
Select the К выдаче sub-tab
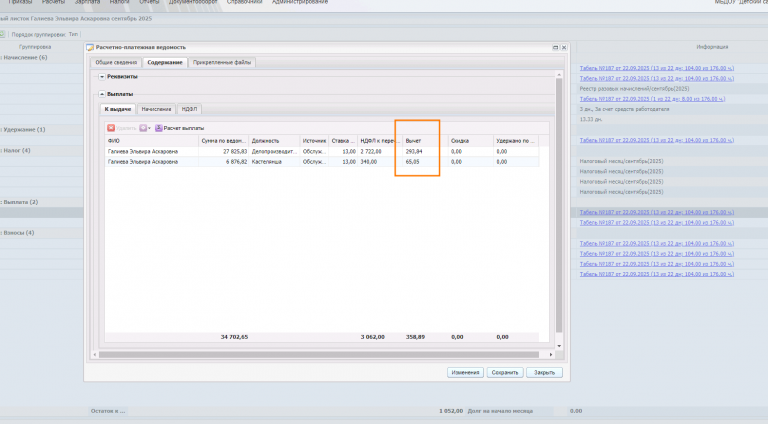[118, 109]
